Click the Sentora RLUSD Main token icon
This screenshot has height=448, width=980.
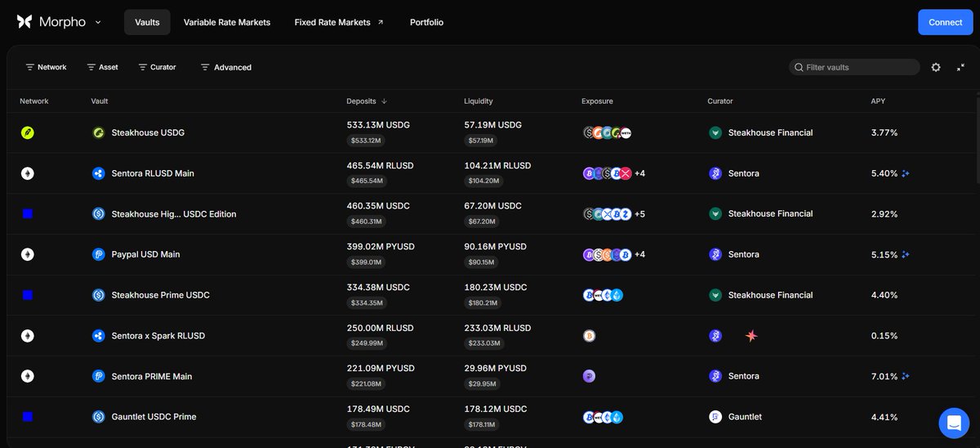[99, 173]
